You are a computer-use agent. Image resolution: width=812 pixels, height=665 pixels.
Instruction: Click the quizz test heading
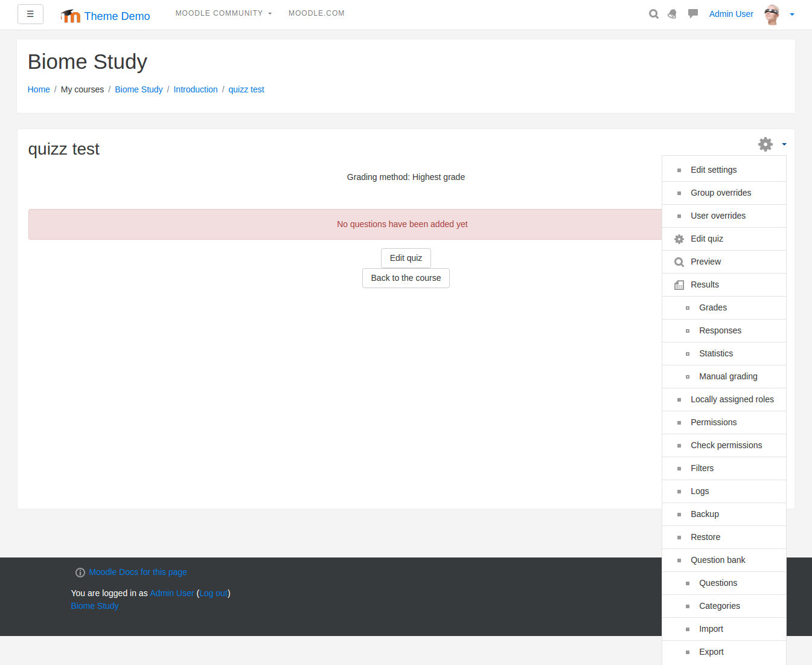pos(64,149)
